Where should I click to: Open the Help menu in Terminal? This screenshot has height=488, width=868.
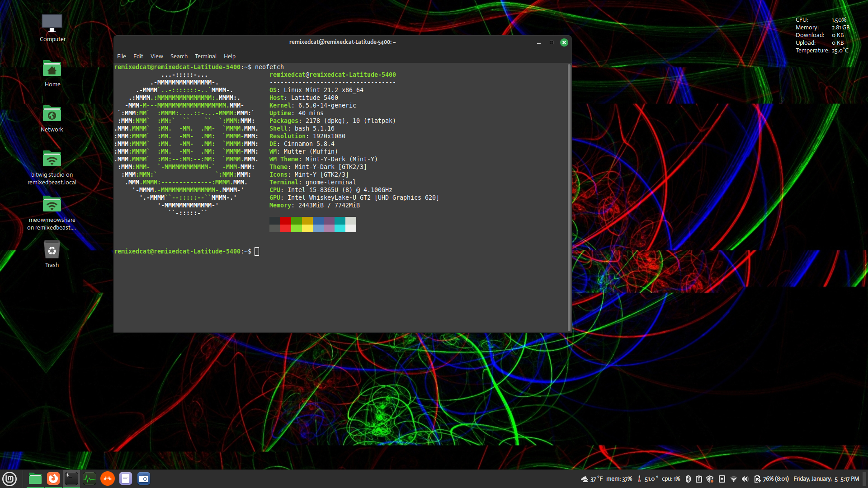230,56
